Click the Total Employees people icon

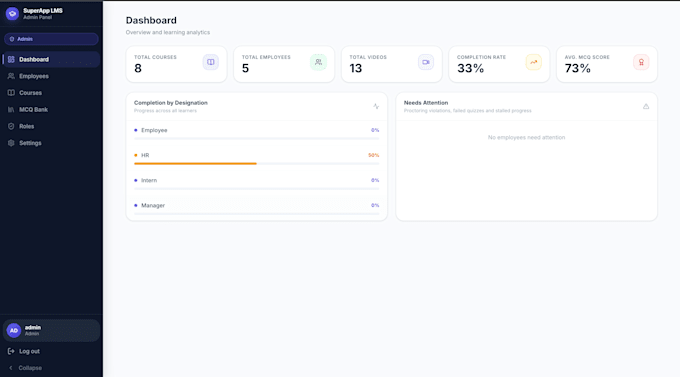318,62
